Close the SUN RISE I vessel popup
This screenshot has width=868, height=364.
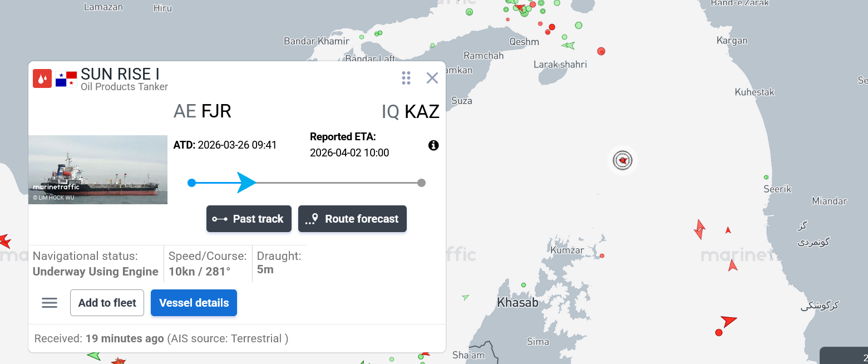[x=432, y=78]
